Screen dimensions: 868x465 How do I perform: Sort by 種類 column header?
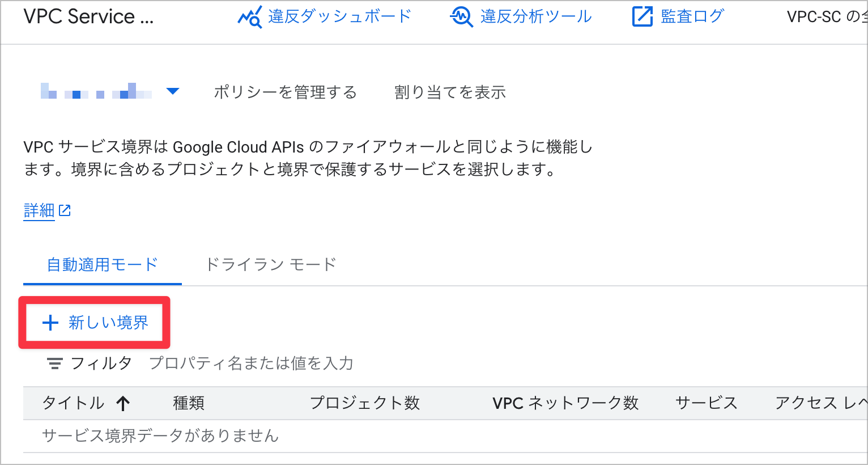[189, 403]
